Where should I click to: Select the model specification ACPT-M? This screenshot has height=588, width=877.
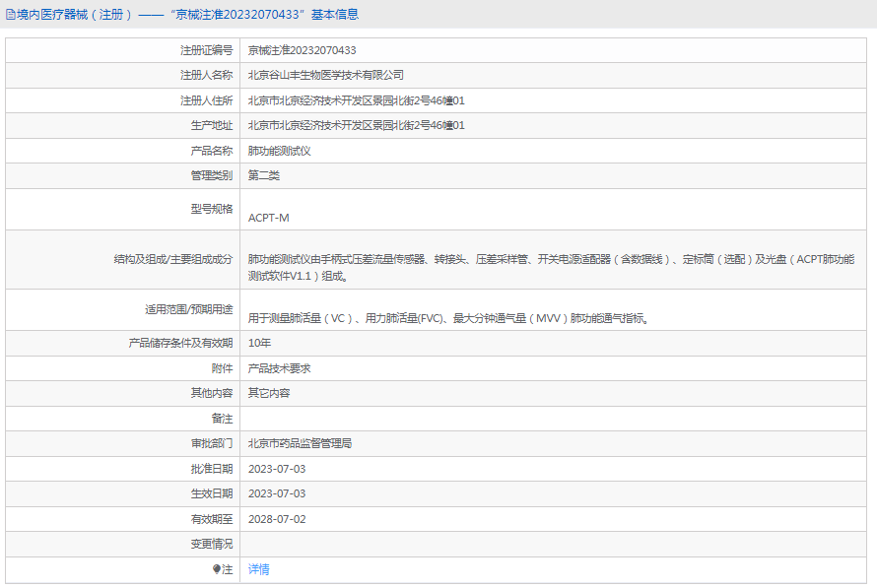269,218
